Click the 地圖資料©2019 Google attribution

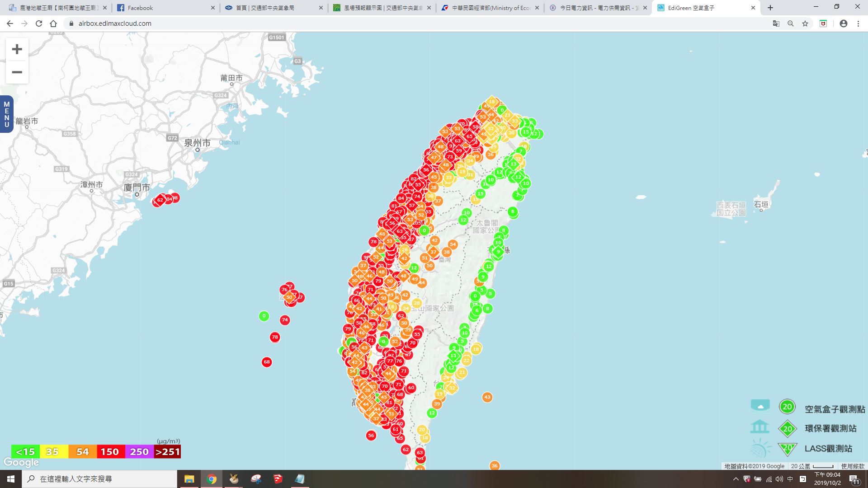point(755,466)
